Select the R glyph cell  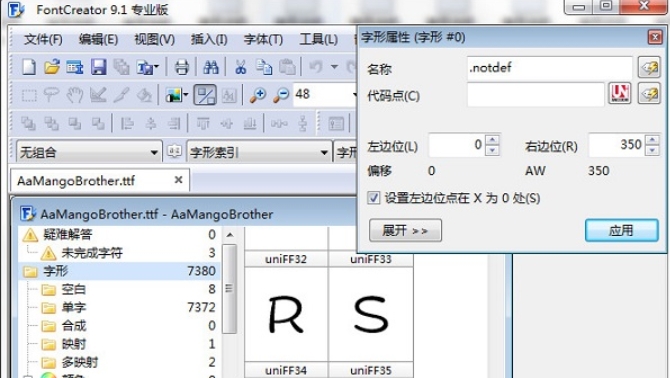[286, 314]
